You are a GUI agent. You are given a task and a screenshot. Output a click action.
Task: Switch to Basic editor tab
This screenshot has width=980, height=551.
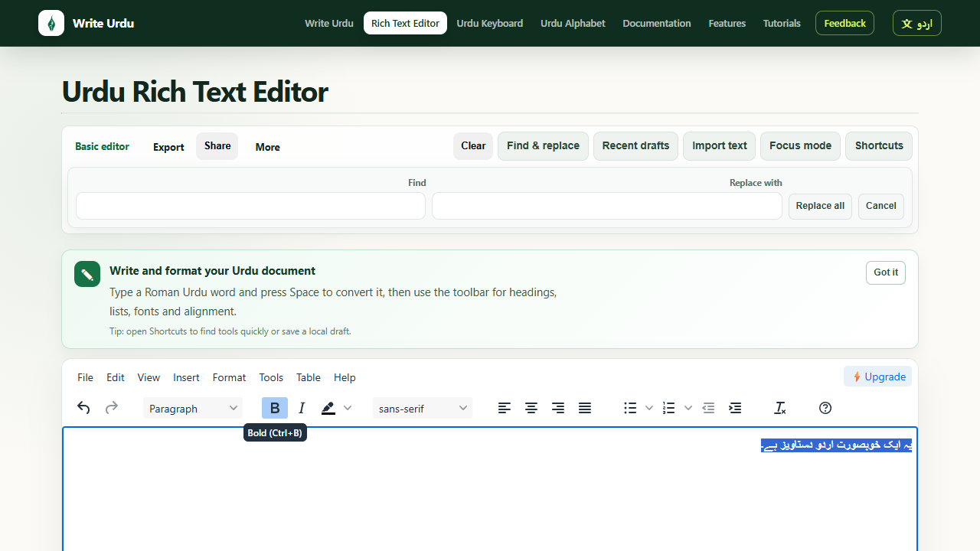click(102, 146)
